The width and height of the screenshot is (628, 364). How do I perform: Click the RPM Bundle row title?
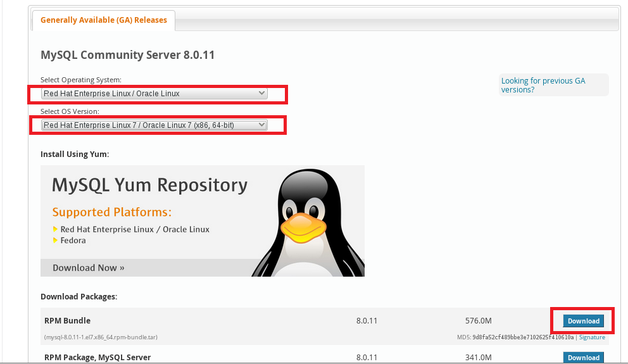click(x=67, y=321)
